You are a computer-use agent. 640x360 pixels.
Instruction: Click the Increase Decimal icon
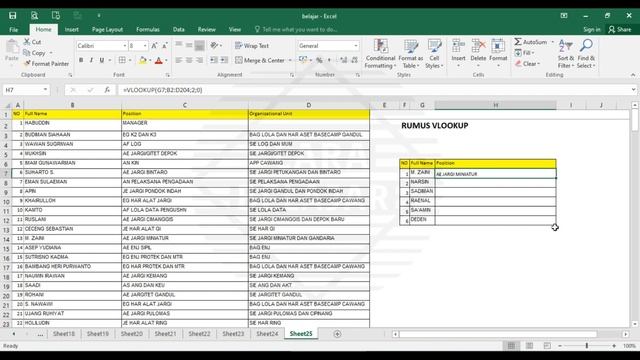tap(344, 60)
